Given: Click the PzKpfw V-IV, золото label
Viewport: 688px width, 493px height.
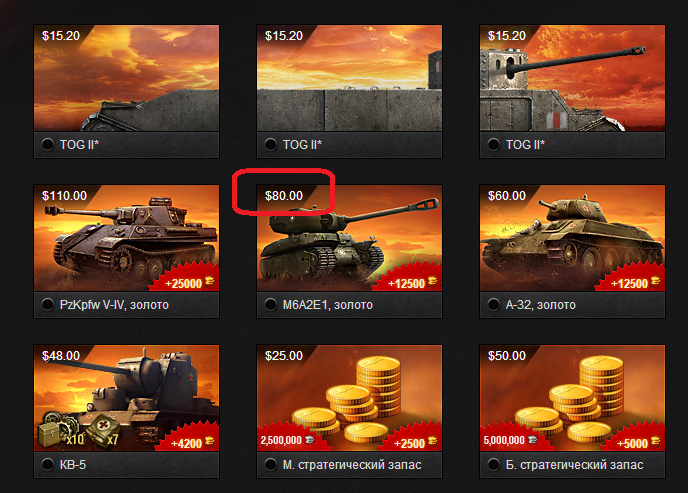Looking at the screenshot, I should point(114,305).
